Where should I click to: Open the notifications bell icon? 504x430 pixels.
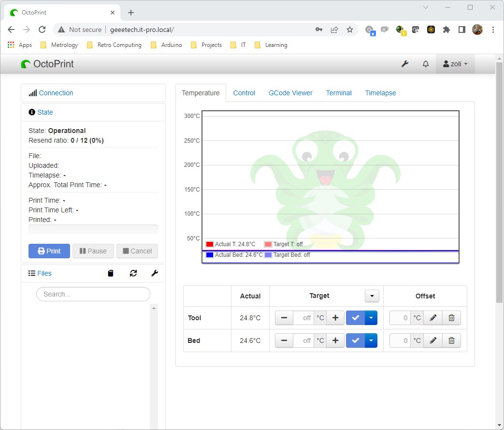(x=426, y=64)
